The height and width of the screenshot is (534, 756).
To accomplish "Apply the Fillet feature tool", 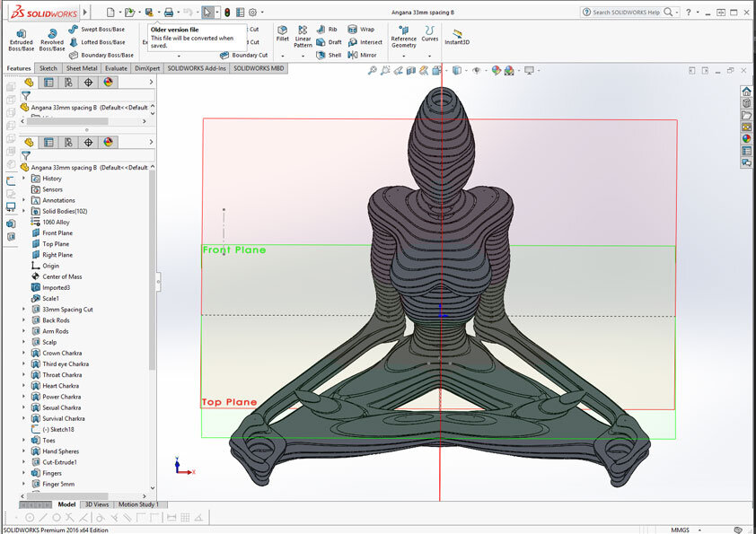I will point(283,34).
